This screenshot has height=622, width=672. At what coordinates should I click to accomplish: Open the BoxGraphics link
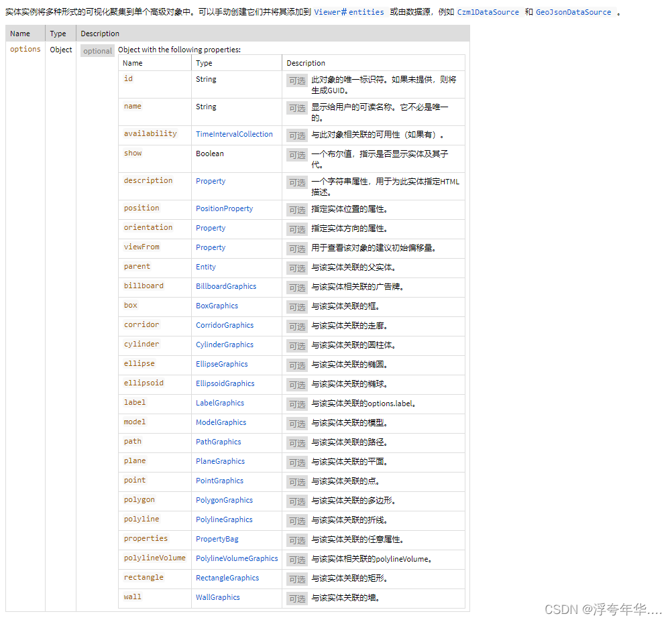coord(217,306)
